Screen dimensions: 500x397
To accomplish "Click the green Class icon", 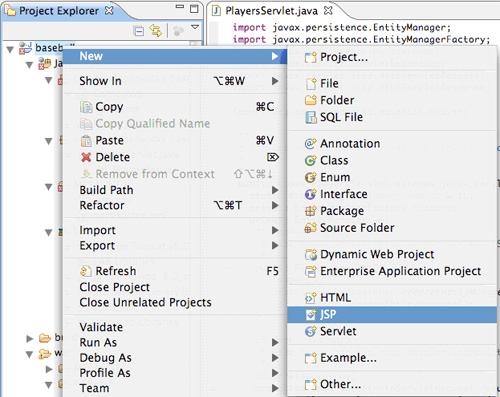I will click(310, 161).
